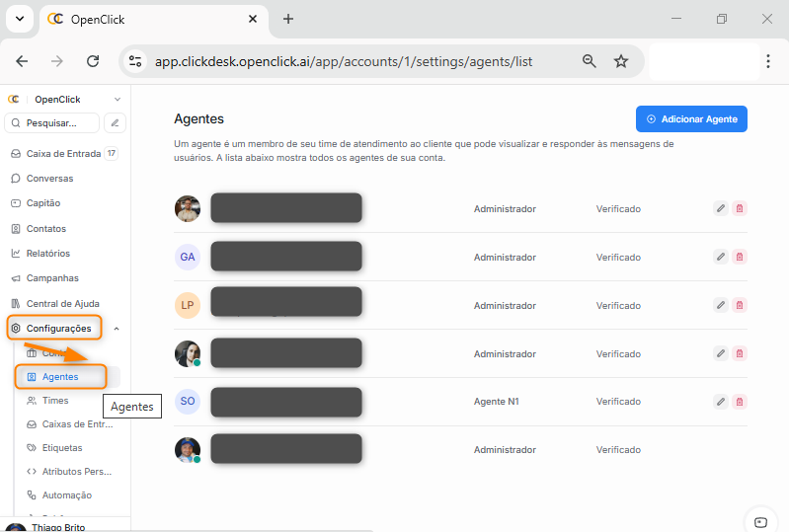Open the browser zoom magnifier icon
The width and height of the screenshot is (789, 532).
(x=590, y=61)
